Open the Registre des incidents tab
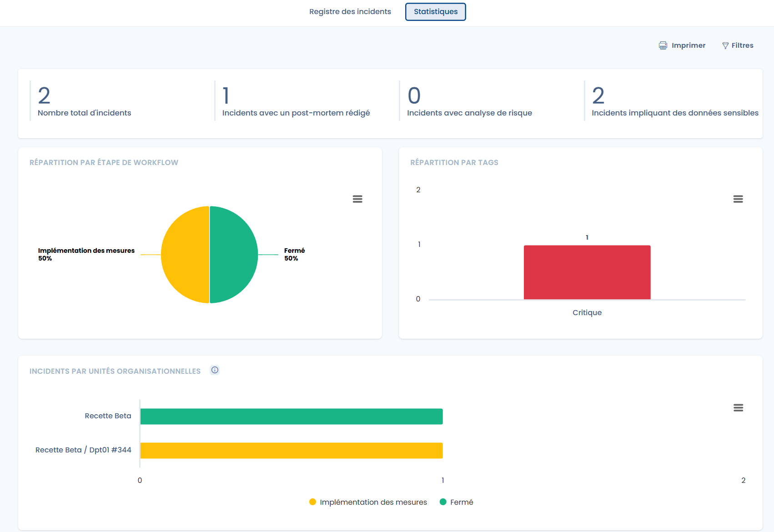 (350, 12)
